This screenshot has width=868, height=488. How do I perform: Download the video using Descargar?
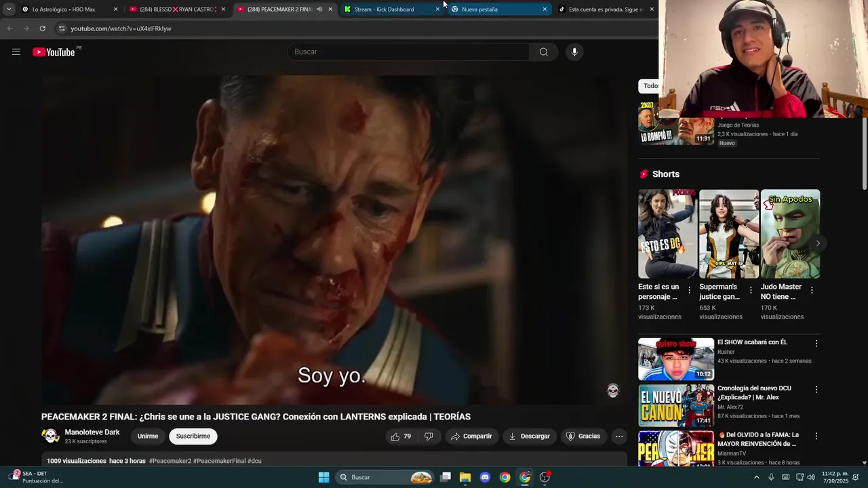coord(530,436)
